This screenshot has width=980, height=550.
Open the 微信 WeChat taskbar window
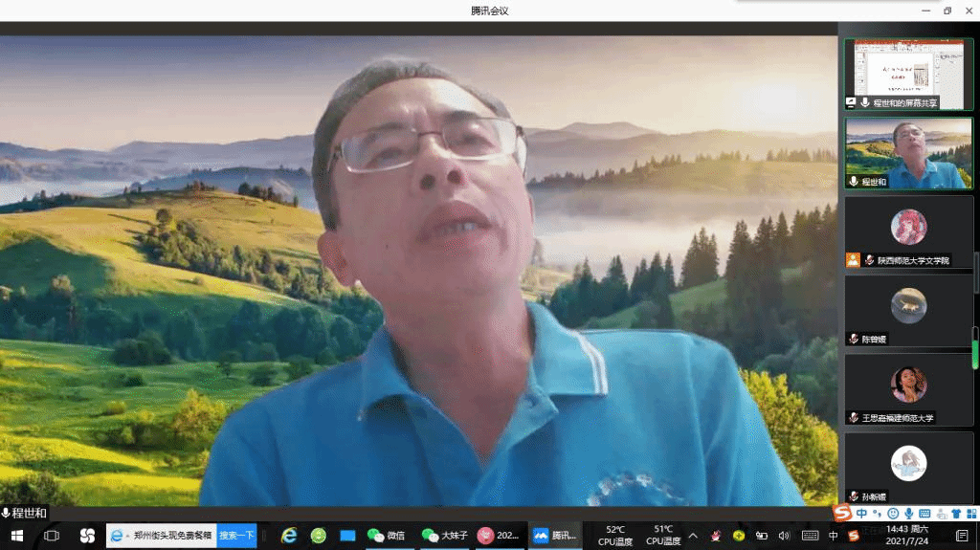[387, 536]
